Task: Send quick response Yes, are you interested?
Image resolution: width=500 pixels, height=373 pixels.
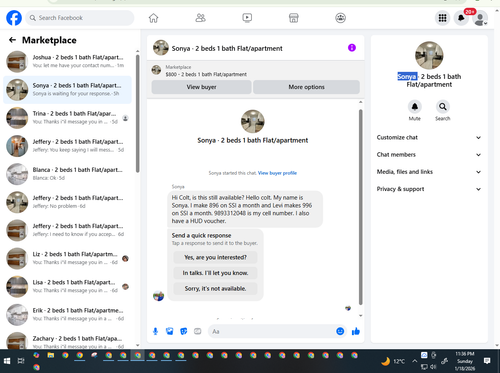Action: [x=215, y=257]
